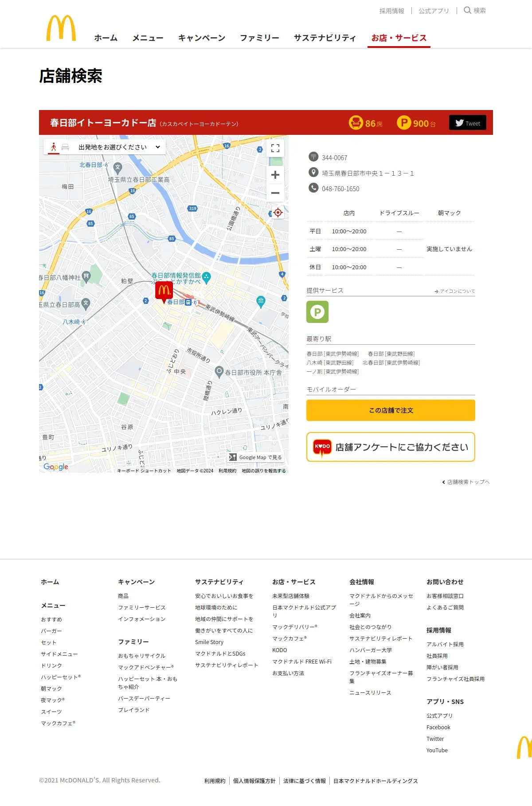The width and height of the screenshot is (532, 806).
Task: Open the KODO store survey banner
Action: [391, 447]
